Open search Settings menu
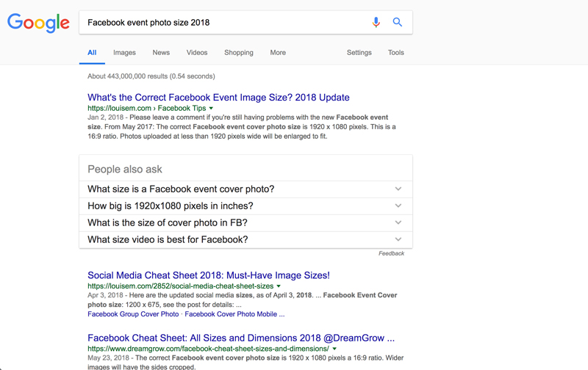This screenshot has height=370, width=588. point(359,53)
